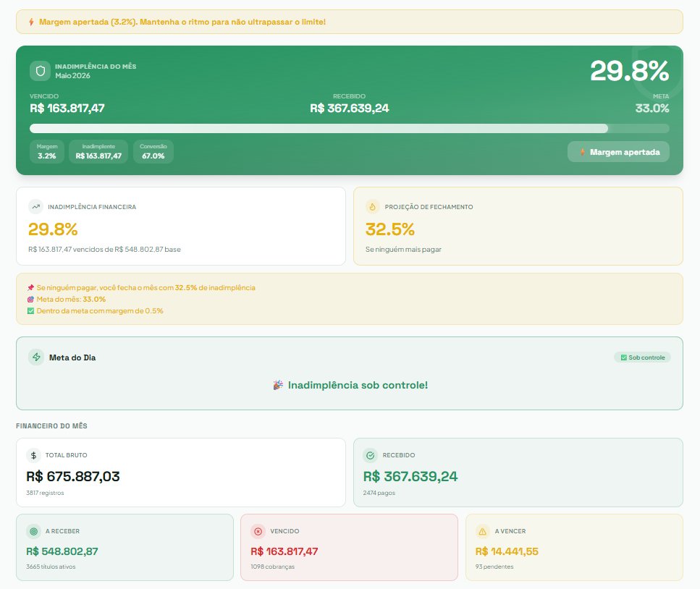Click the 'Dentro da meta com margem de 0.5%' line

pos(100,311)
